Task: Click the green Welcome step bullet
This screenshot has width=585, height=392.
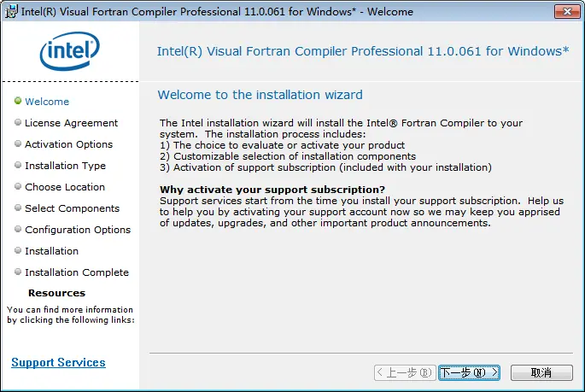Action: pos(18,101)
